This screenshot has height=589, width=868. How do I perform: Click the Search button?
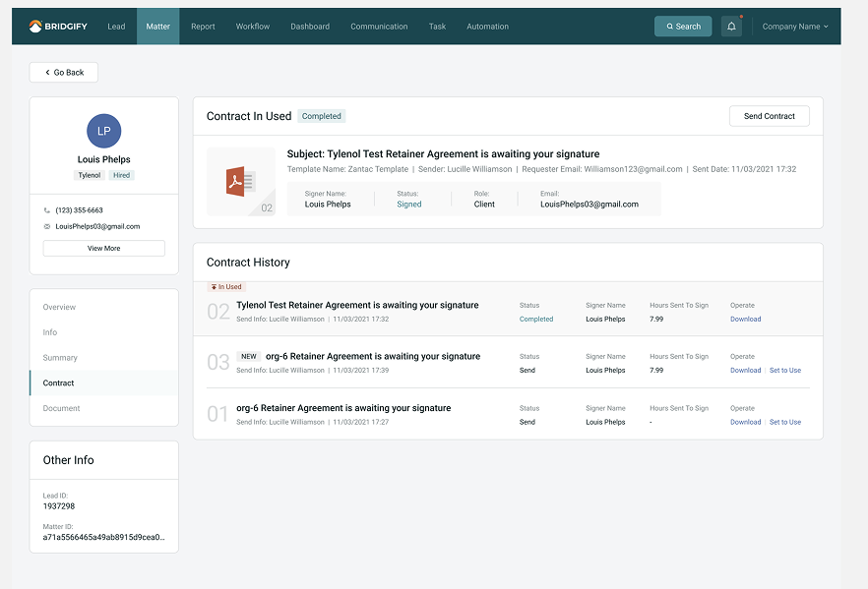pyautogui.click(x=683, y=26)
